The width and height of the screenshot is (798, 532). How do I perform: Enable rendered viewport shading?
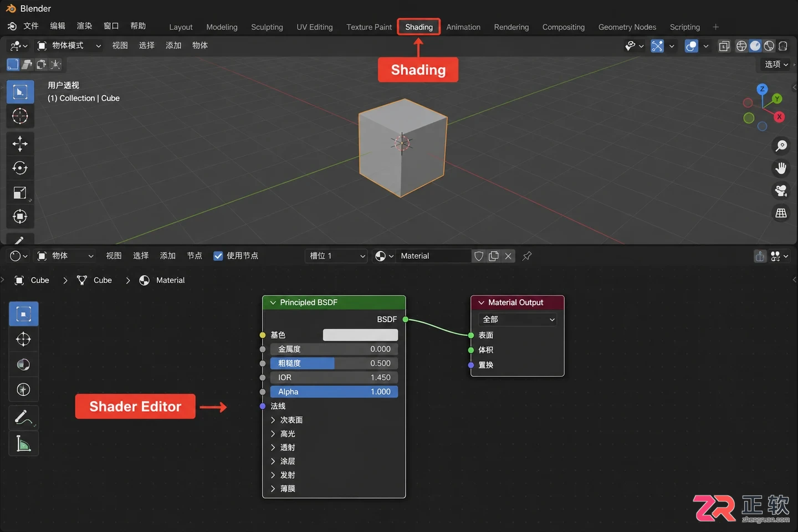783,46
